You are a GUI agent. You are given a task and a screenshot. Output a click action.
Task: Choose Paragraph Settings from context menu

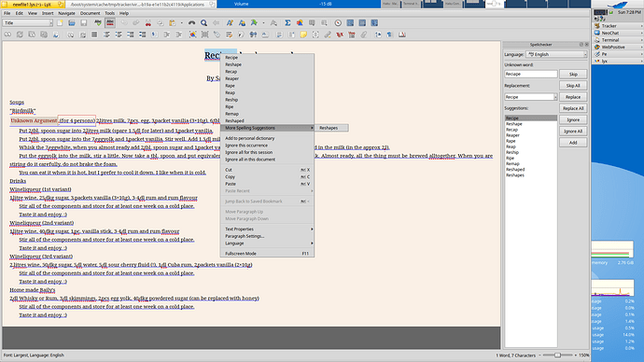tap(267, 236)
